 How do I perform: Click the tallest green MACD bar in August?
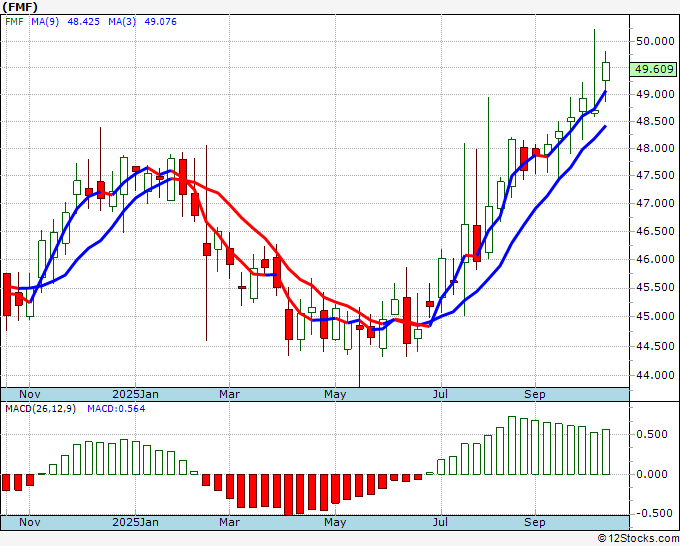(x=512, y=445)
